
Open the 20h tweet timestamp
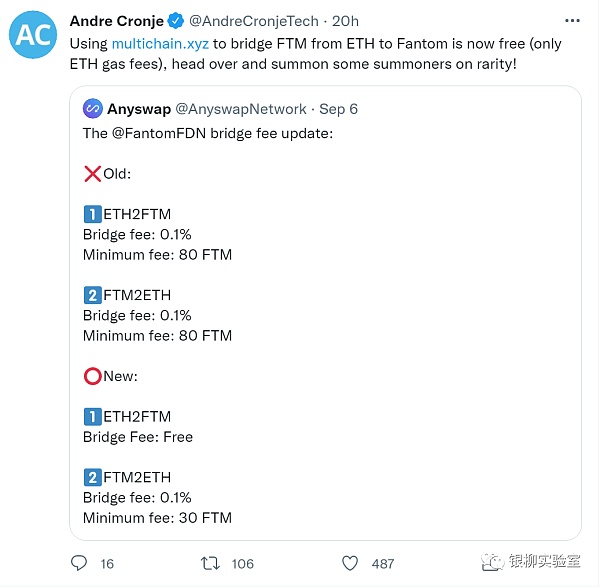[x=345, y=21]
